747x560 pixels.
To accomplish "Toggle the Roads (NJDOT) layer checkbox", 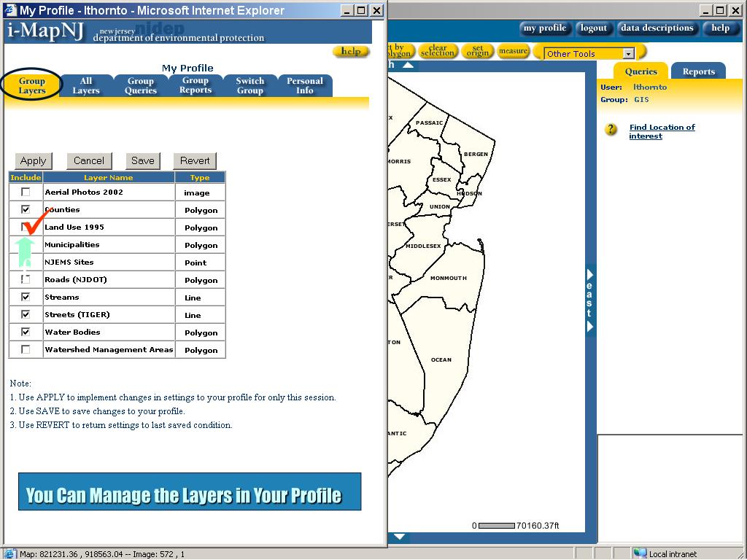I will (26, 279).
